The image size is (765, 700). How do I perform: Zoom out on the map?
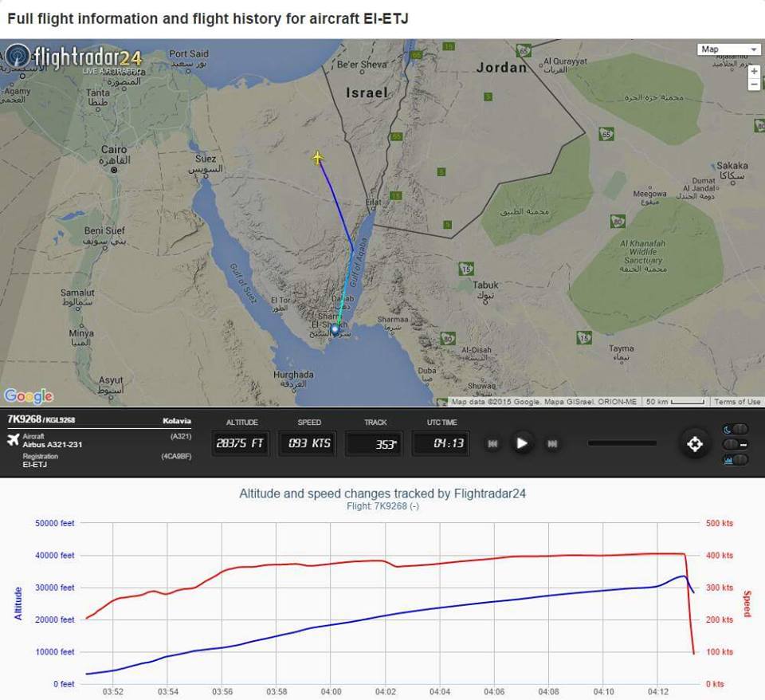point(754,85)
